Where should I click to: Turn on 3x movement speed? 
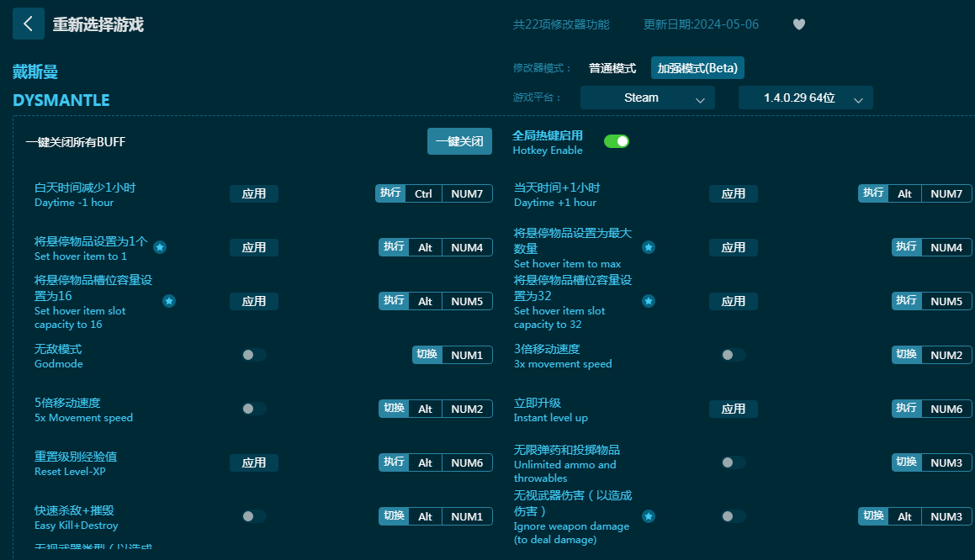point(733,355)
